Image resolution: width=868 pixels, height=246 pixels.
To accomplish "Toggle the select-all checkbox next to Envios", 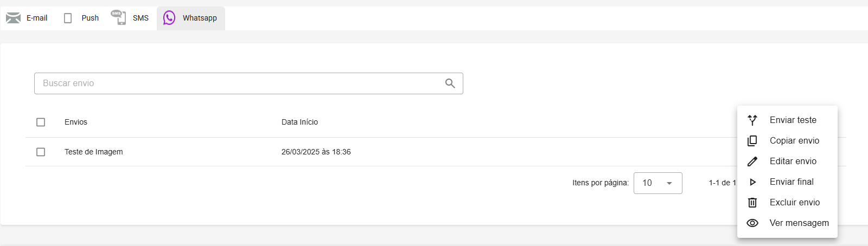I will point(41,122).
